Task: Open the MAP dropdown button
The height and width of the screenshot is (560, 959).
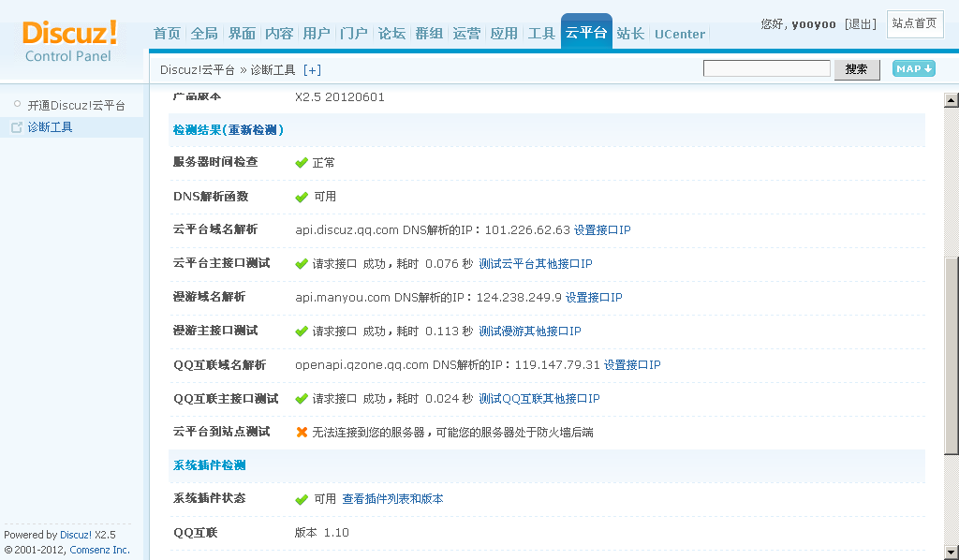Action: click(x=914, y=68)
